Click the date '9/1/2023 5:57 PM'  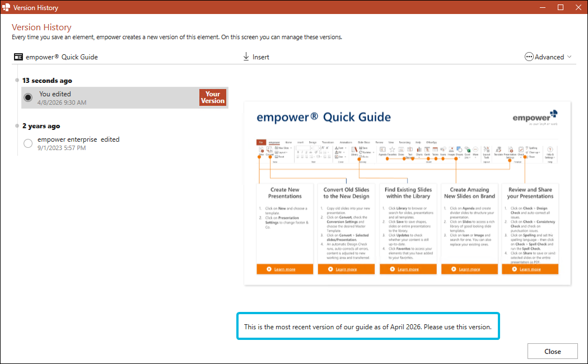62,148
